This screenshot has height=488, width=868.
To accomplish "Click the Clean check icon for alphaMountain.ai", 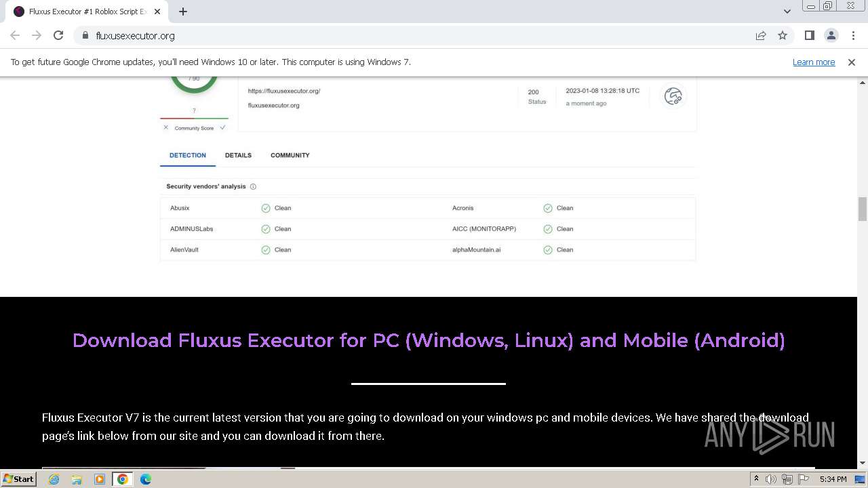I will tap(548, 250).
